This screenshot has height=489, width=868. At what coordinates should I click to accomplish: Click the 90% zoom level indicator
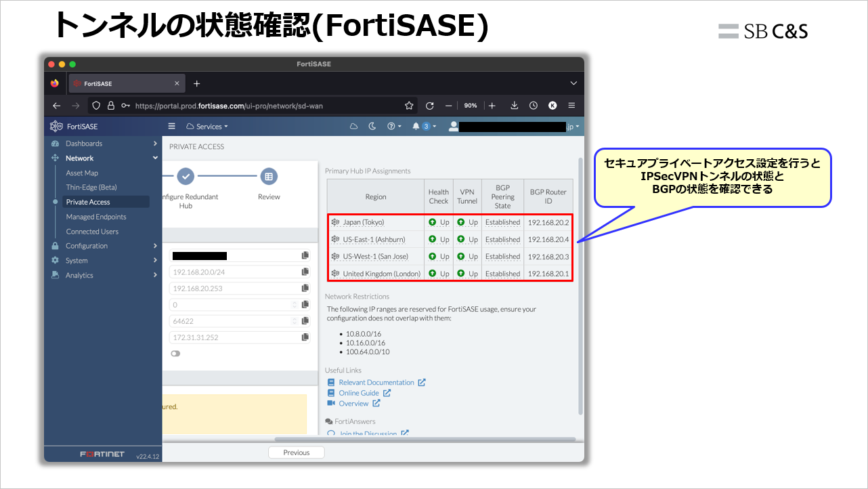pyautogui.click(x=471, y=106)
